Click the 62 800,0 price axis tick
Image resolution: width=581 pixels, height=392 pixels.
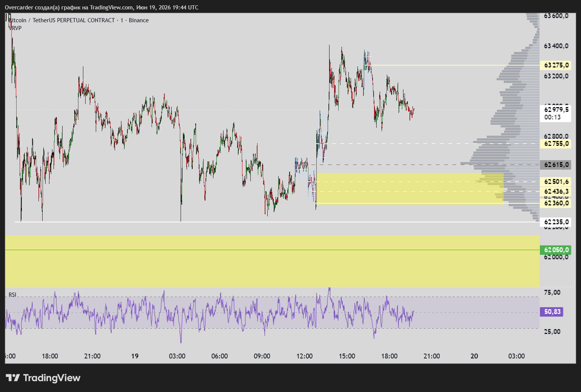click(556, 136)
